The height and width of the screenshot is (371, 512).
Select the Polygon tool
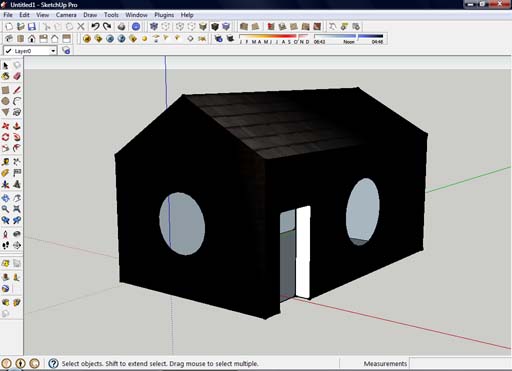tap(5, 112)
